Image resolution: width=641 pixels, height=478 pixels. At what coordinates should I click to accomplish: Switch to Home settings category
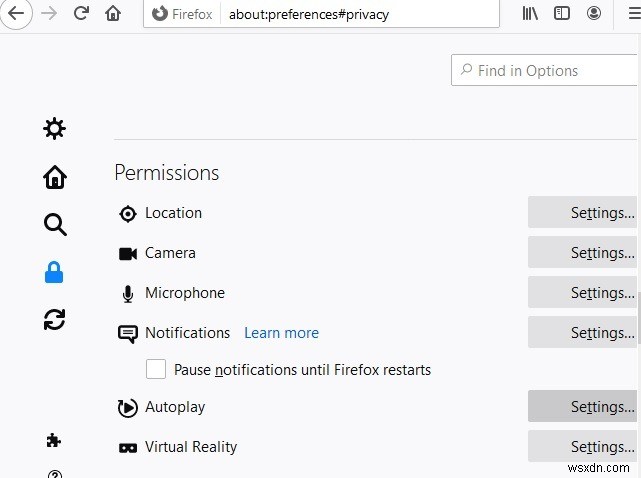click(x=55, y=177)
